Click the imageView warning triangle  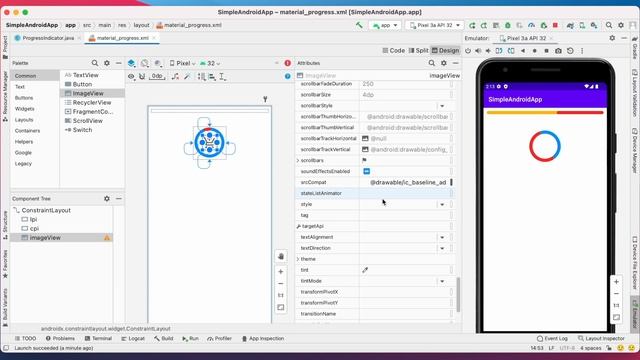[107, 238]
